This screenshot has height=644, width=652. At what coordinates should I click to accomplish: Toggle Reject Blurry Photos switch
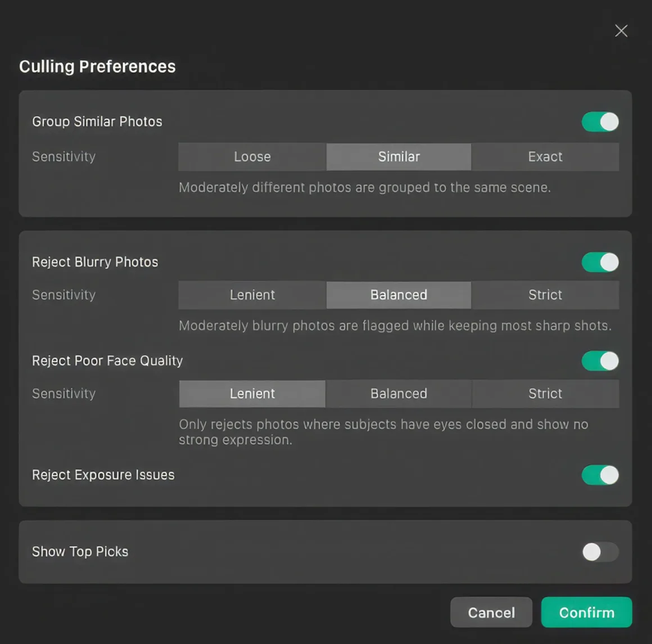[x=600, y=262]
